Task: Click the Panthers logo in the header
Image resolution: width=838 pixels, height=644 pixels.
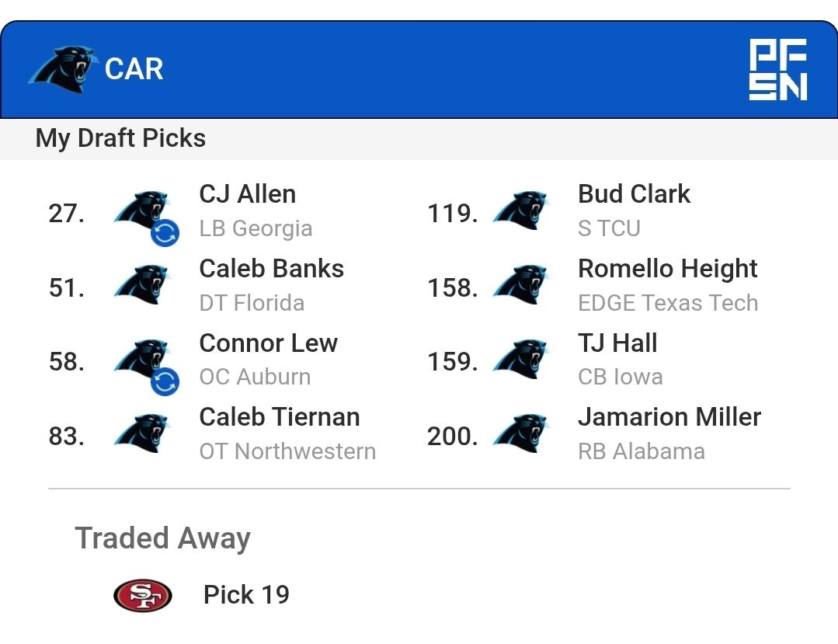Action: [x=63, y=69]
